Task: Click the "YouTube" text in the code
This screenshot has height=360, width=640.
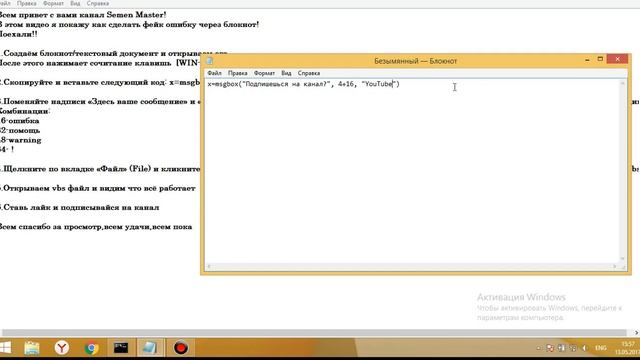Action: [379, 84]
